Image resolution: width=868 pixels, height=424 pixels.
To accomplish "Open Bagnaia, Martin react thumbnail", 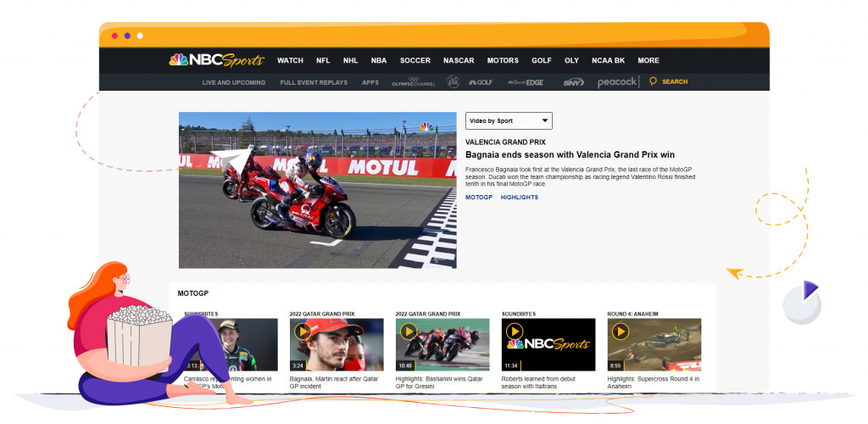I will point(337,344).
